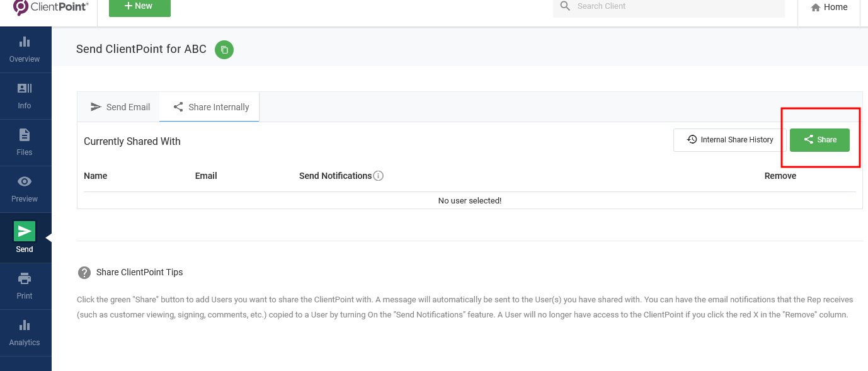Image resolution: width=868 pixels, height=371 pixels.
Task: Click the "No user selected!" message
Action: pos(470,200)
